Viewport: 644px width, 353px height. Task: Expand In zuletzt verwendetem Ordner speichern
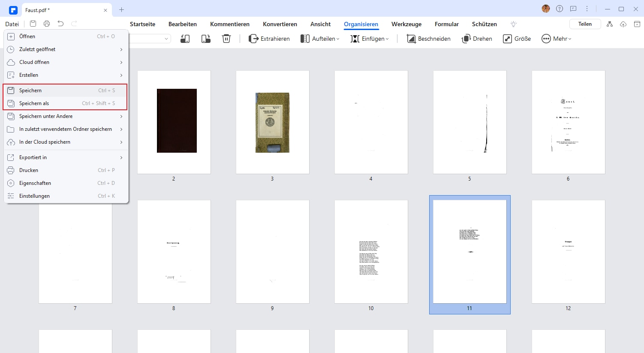click(x=66, y=129)
